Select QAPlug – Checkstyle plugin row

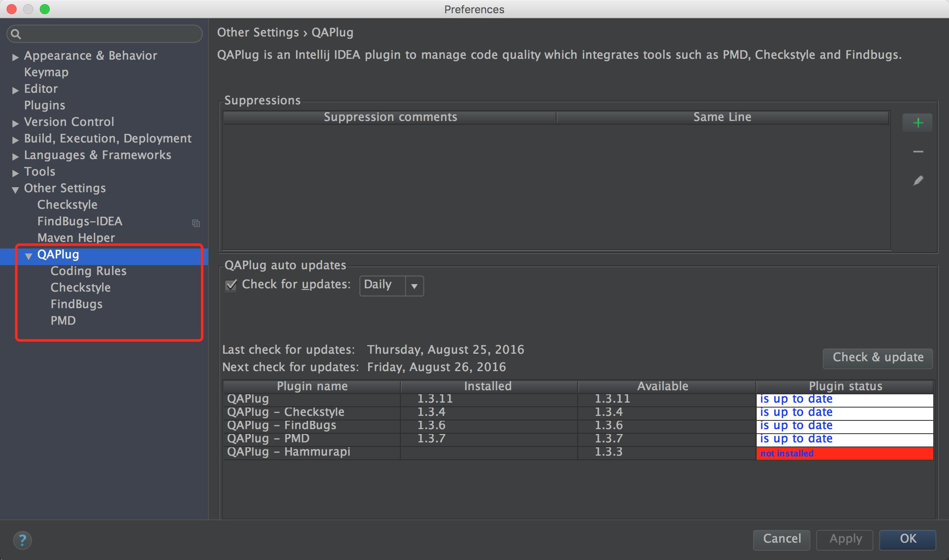point(578,412)
